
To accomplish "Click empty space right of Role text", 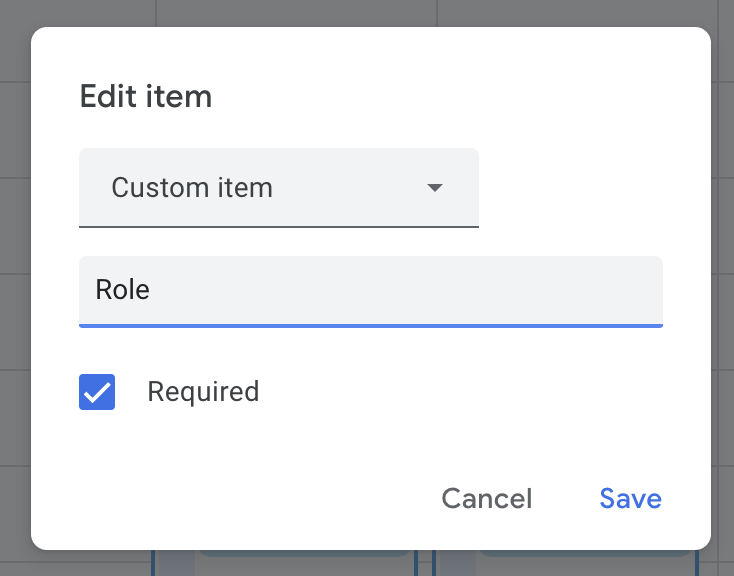I will tap(420, 290).
